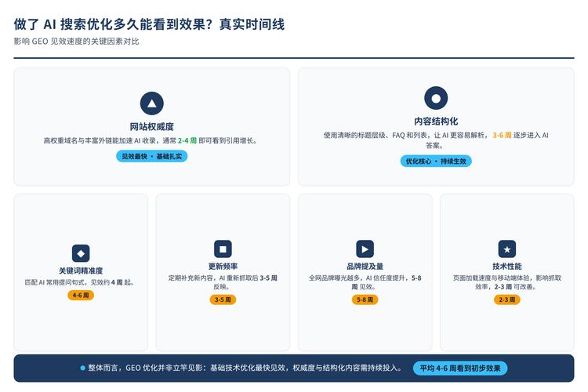Click the green 2-4 周 text

[187, 140]
